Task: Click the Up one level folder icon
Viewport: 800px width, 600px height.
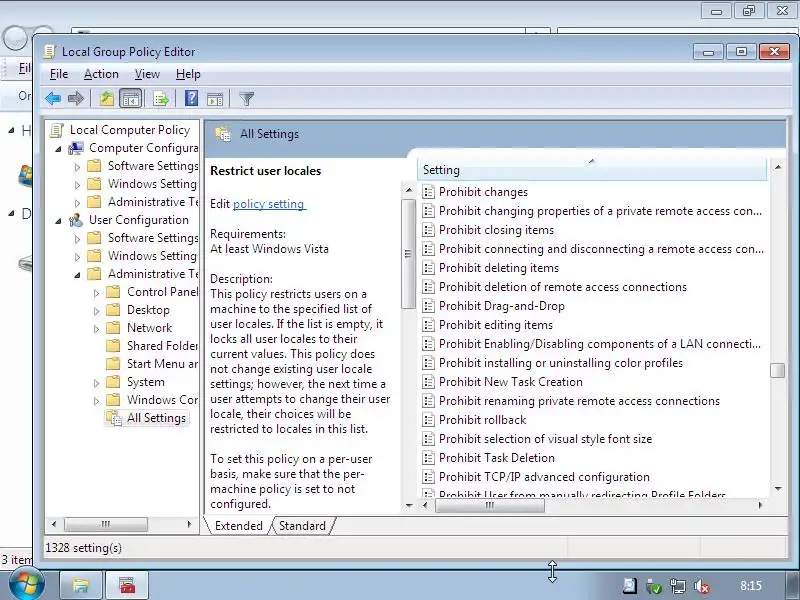Action: [107, 98]
